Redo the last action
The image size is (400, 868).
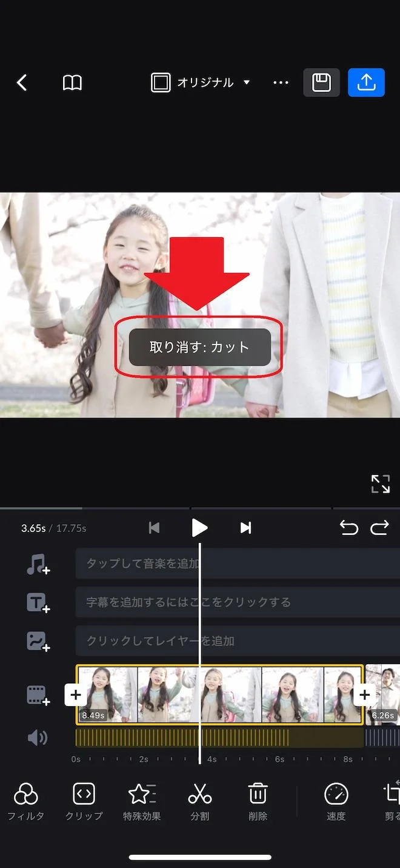point(379,528)
